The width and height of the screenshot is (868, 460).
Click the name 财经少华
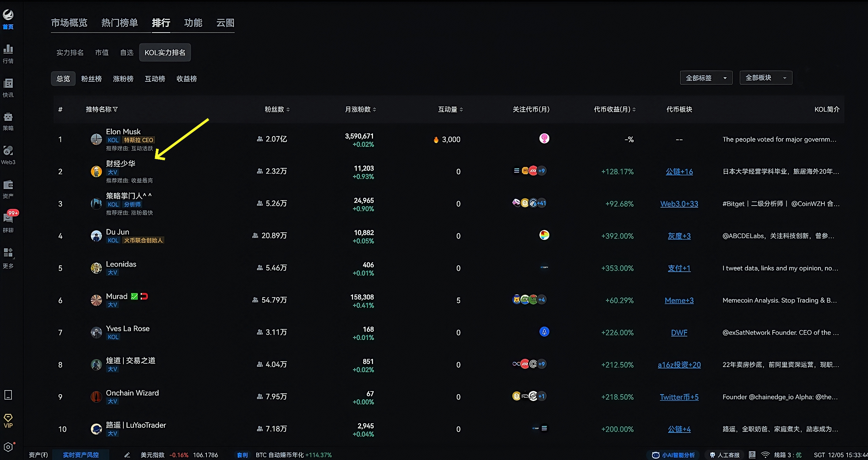[121, 164]
